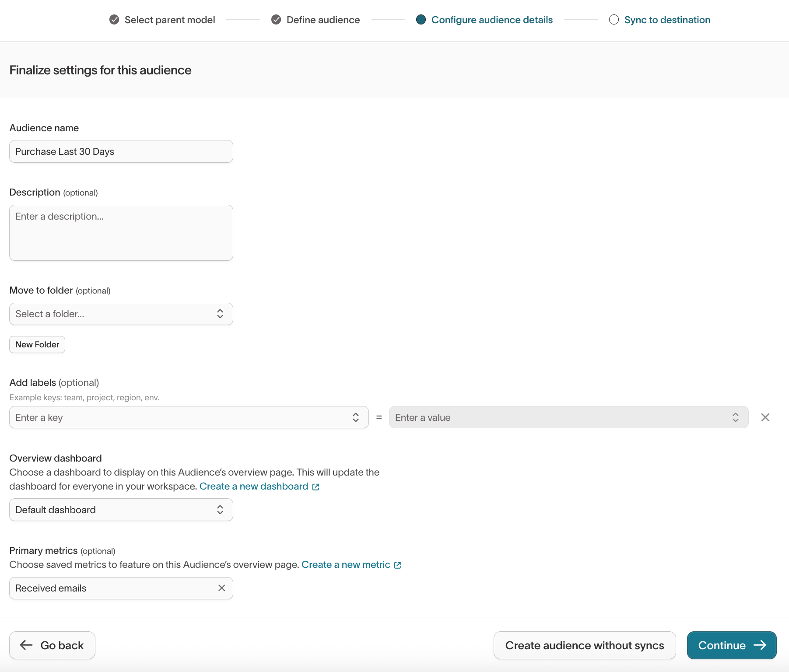
Task: Remove the label row with X icon
Action: (765, 417)
